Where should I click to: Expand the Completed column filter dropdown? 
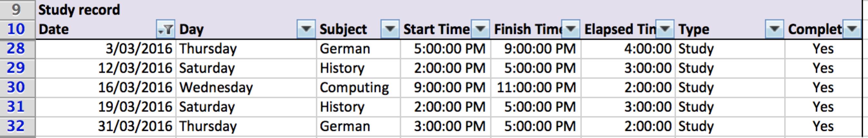(852, 29)
